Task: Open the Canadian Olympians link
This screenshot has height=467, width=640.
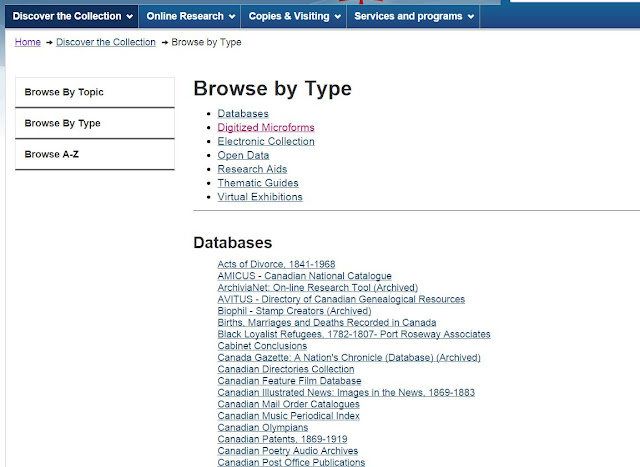Action: point(263,427)
